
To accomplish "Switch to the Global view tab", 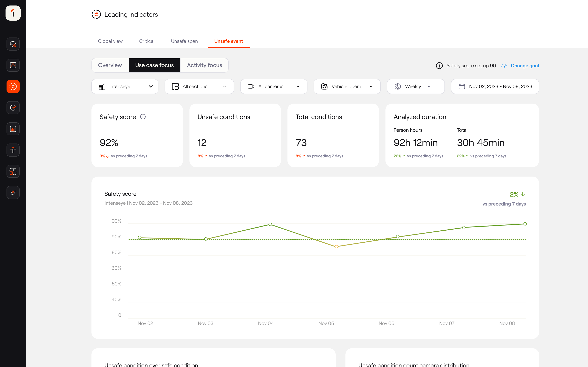I will [110, 41].
